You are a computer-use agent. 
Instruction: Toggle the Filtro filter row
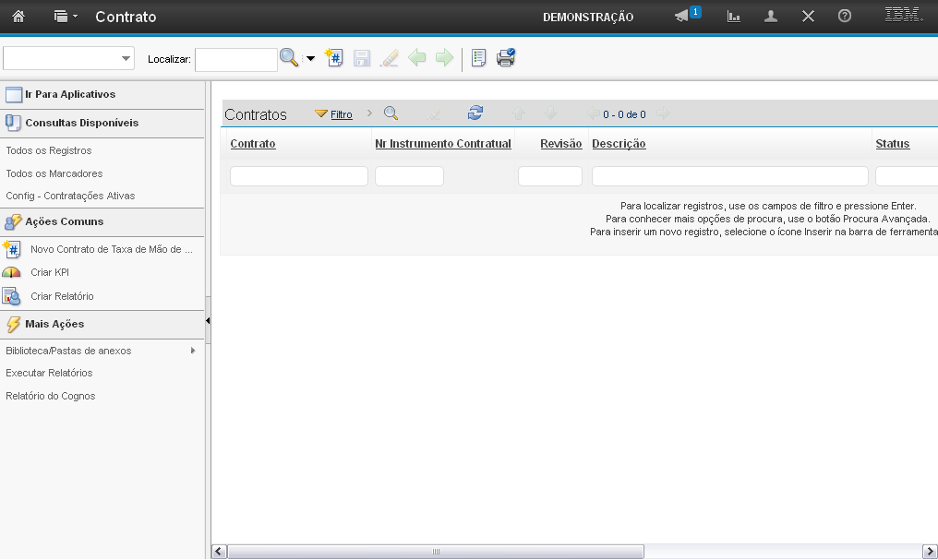(341, 114)
